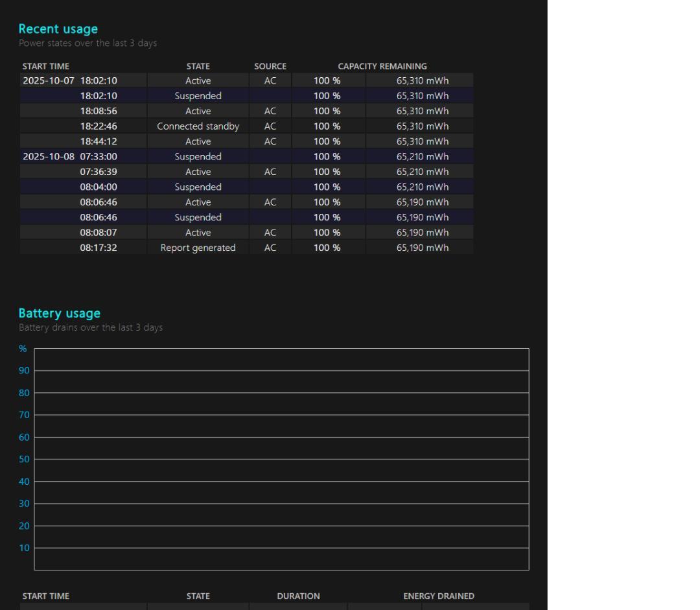The image size is (700, 610).
Task: Click the "Battery usage" section heading
Action: pyautogui.click(x=60, y=314)
